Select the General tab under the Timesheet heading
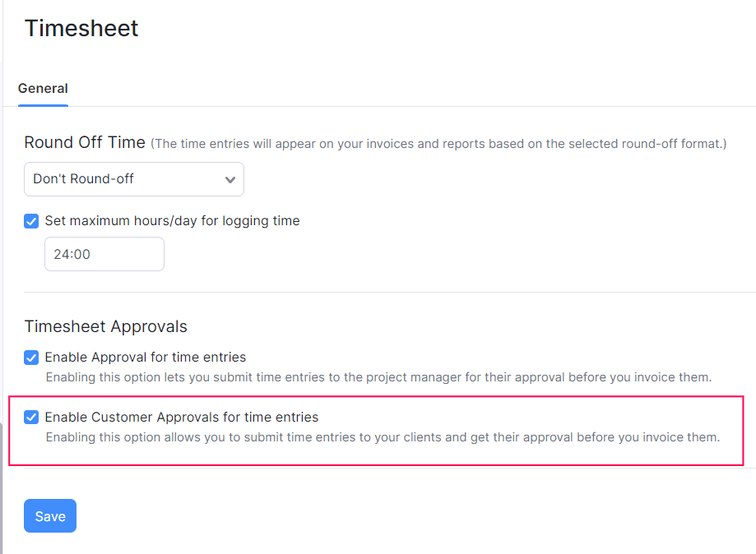The image size is (756, 554). [x=43, y=88]
